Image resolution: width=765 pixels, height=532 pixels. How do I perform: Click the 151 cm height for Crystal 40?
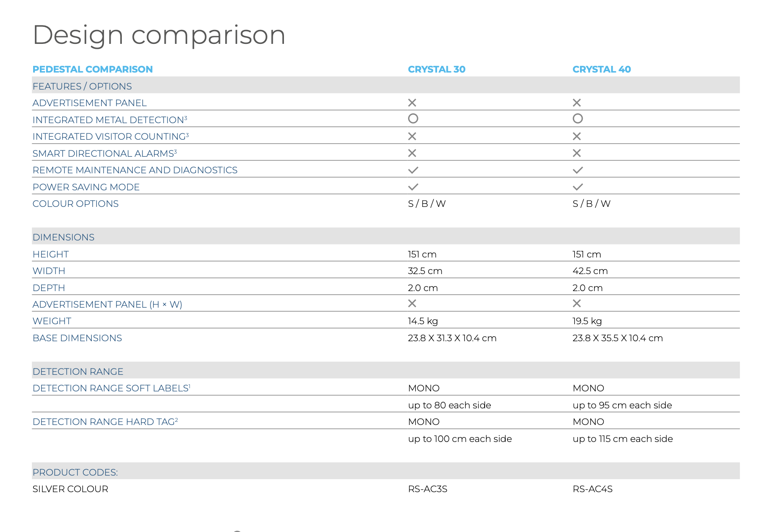[587, 254]
